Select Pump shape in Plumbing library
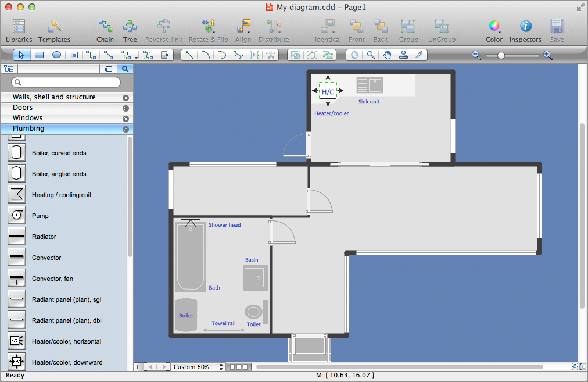 pos(40,216)
